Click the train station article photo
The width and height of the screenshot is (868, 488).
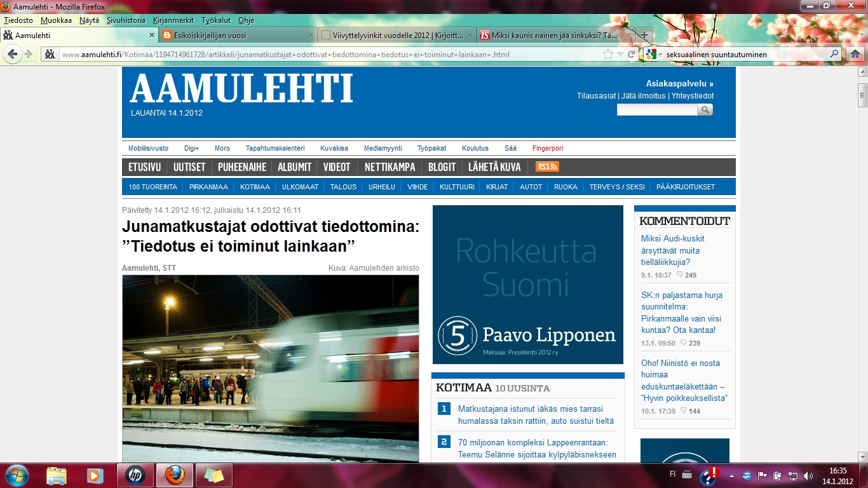point(271,369)
